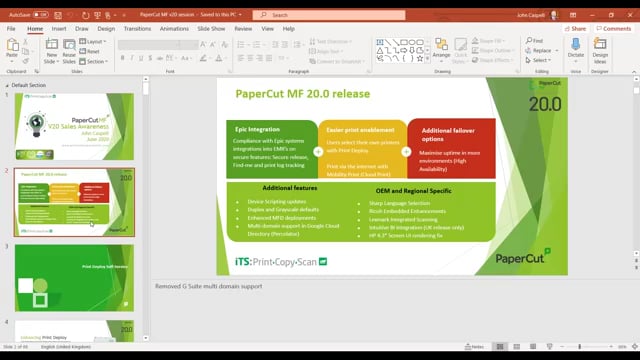Click the Numbering list icon
640x360 pixels.
coord(256,44)
